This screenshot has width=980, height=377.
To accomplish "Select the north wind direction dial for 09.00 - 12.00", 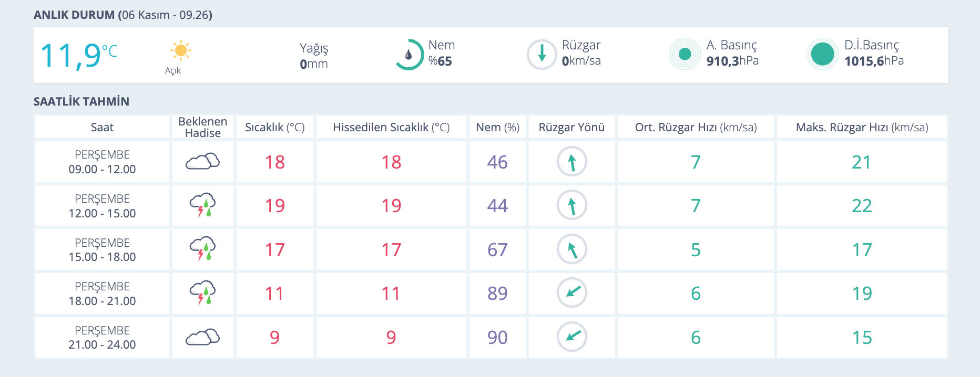I will coord(571,161).
